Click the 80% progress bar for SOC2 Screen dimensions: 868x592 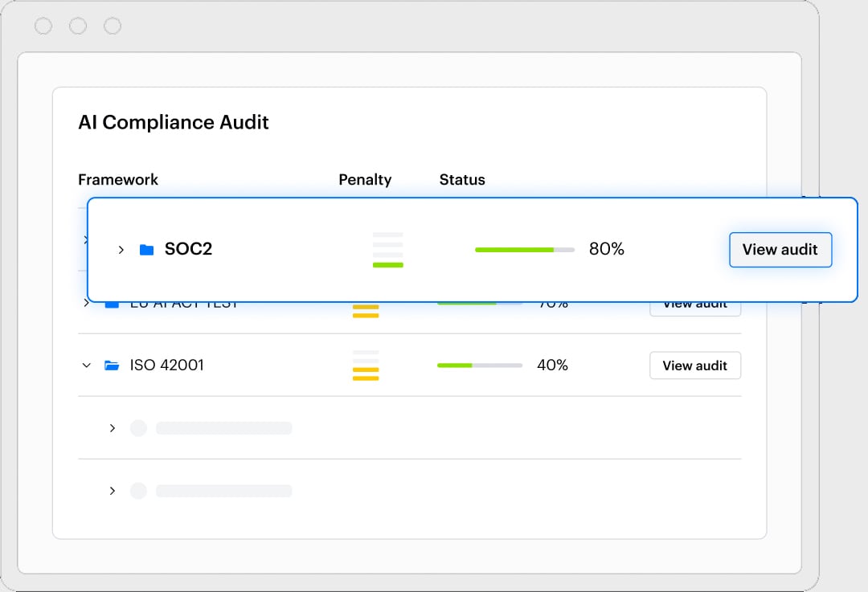[524, 249]
